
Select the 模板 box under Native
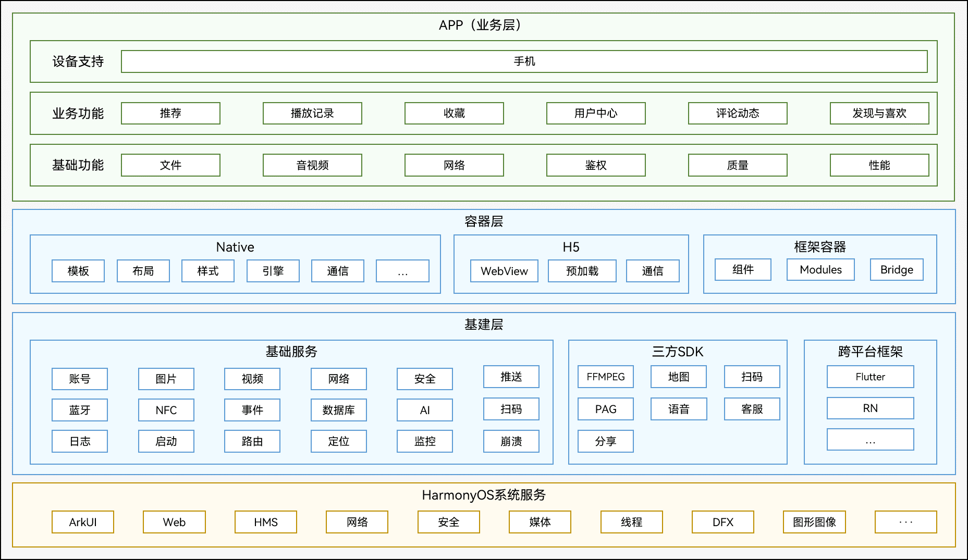point(78,271)
